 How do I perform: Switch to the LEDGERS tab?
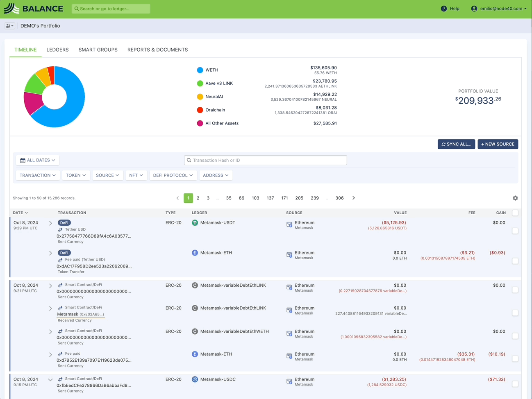[x=57, y=50]
